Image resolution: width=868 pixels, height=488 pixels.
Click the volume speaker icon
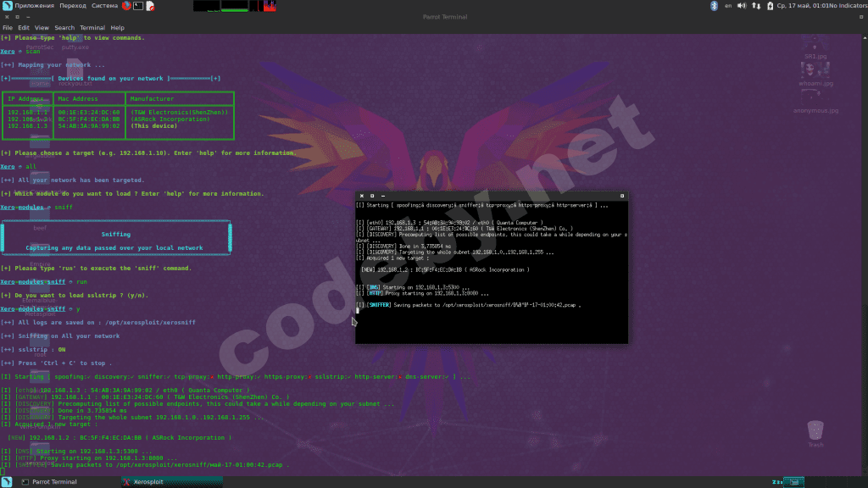coord(742,6)
